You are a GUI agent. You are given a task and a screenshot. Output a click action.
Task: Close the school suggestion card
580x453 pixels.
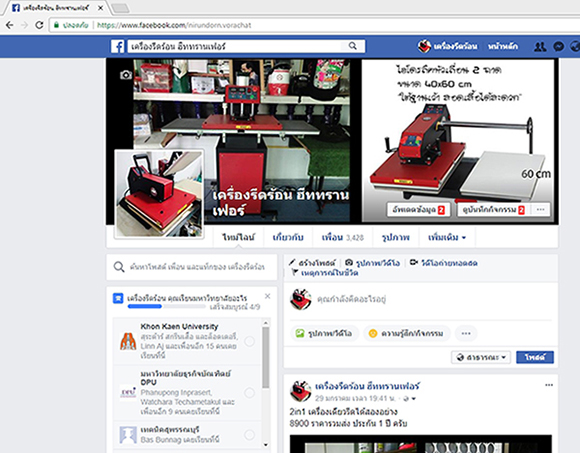267,296
